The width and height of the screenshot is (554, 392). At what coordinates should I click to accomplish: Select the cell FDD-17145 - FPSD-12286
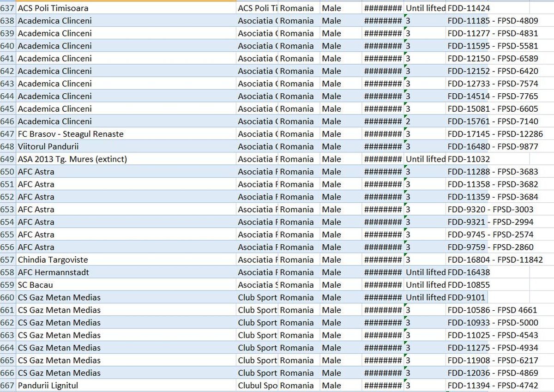[x=495, y=134]
